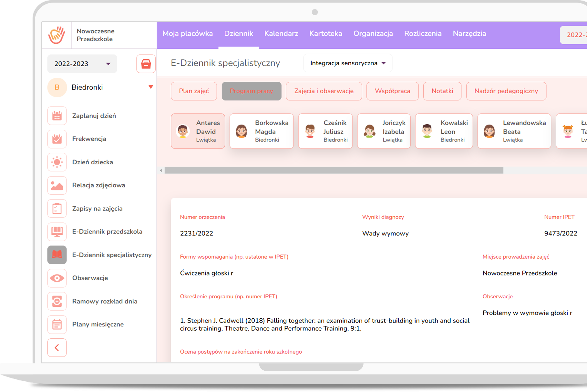
Task: Open Obserwacje eye icon
Action: [57, 278]
